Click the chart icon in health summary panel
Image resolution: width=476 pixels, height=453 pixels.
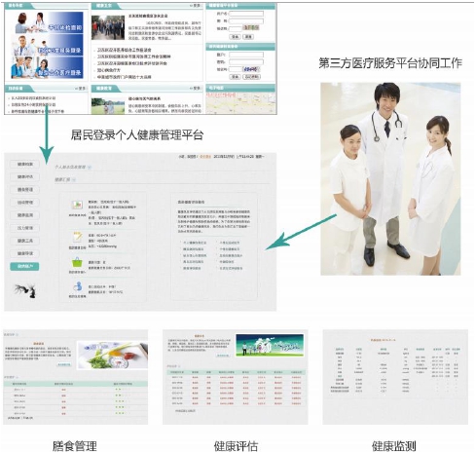[x=77, y=205]
